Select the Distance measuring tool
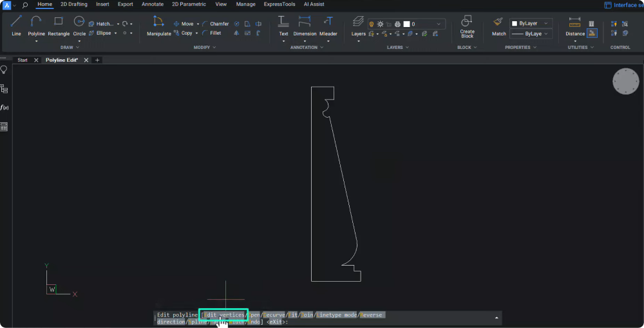 point(575,26)
